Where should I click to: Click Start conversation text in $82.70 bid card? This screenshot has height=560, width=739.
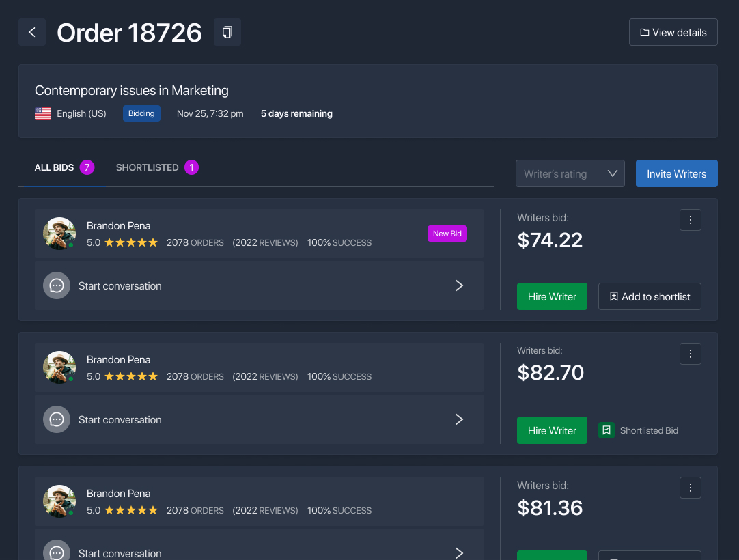pos(120,420)
